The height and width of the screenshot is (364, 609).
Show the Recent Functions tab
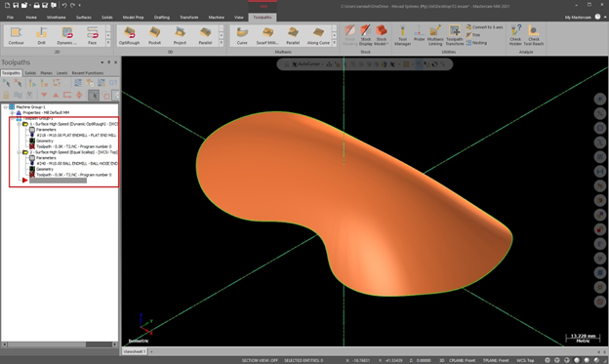[x=88, y=73]
